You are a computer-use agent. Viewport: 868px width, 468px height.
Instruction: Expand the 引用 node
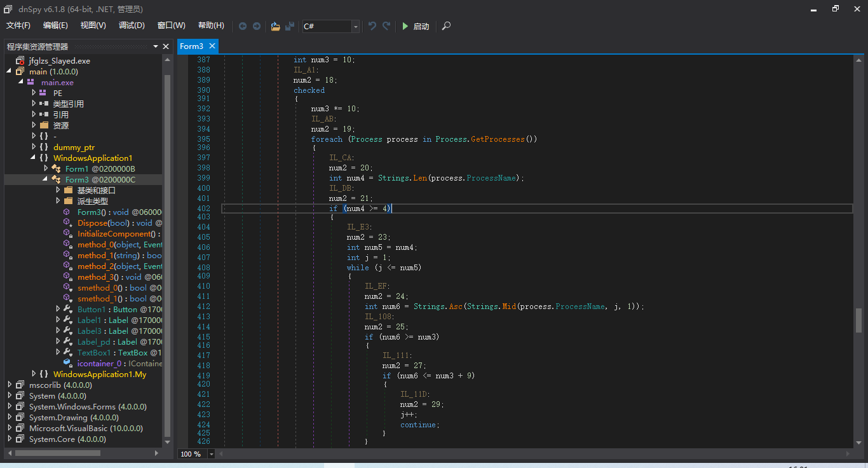click(34, 114)
